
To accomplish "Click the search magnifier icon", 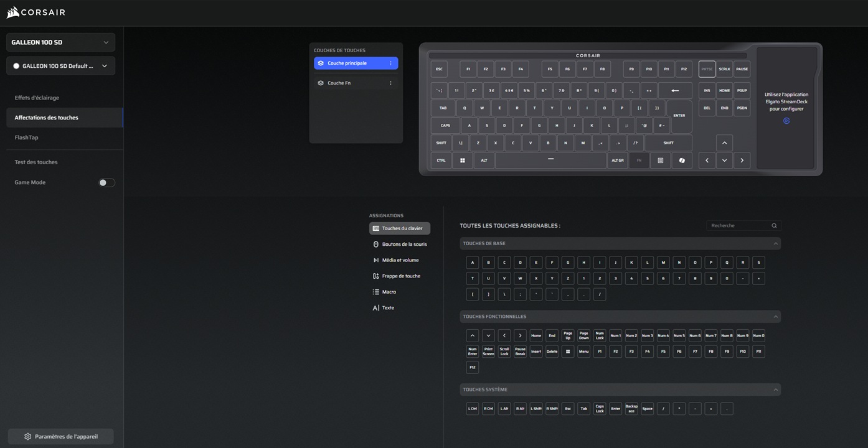I will [x=774, y=226].
